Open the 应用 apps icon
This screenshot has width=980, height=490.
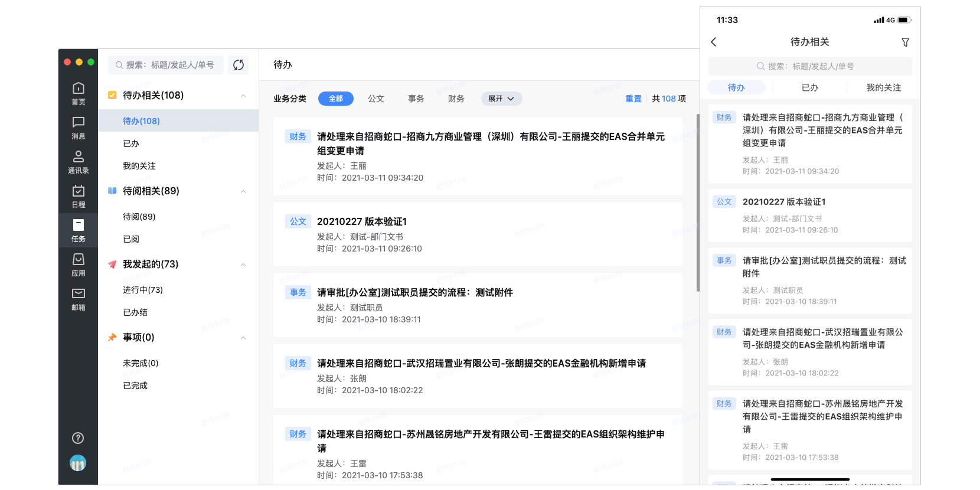click(78, 264)
